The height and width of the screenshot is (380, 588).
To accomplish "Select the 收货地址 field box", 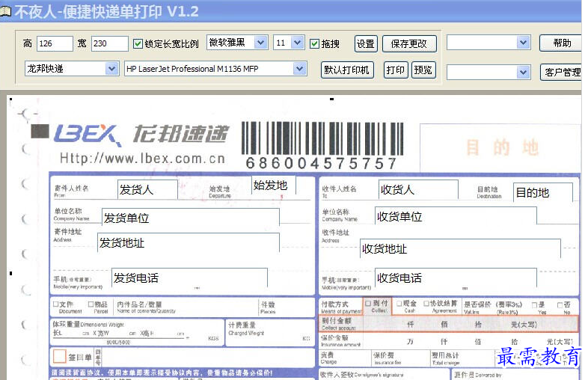I will [x=460, y=248].
